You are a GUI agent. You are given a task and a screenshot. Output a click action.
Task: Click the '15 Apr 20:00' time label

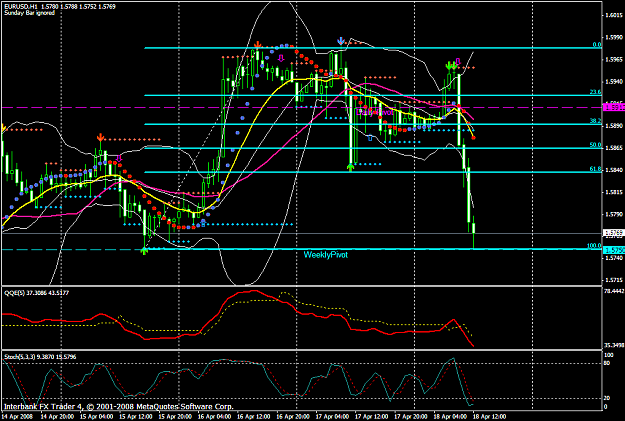(x=175, y=416)
